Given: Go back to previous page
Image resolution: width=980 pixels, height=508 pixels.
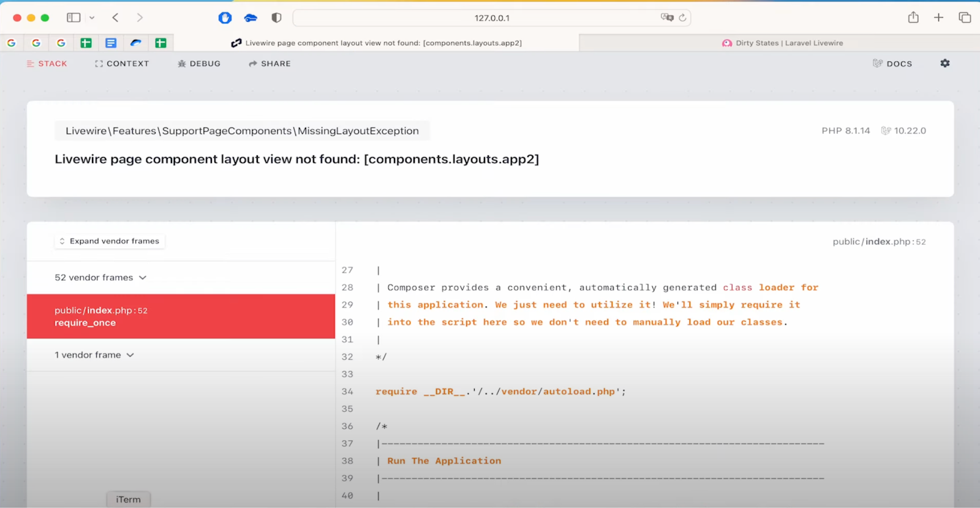Looking at the screenshot, I should coord(115,18).
